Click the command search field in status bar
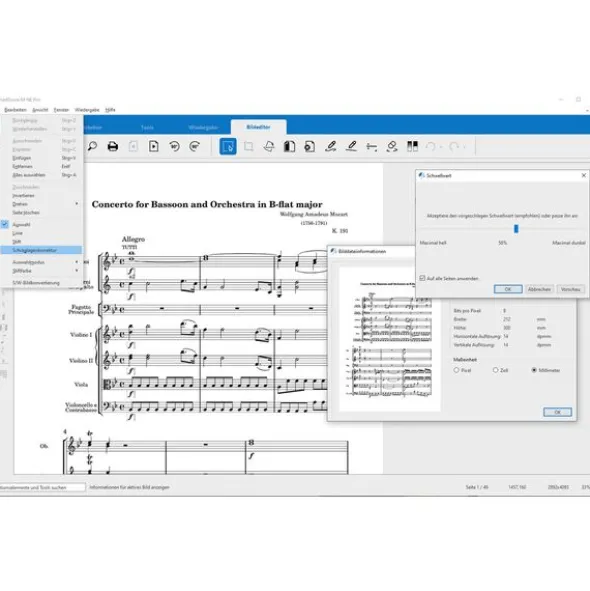Image resolution: width=590 pixels, height=591 pixels. [x=42, y=487]
